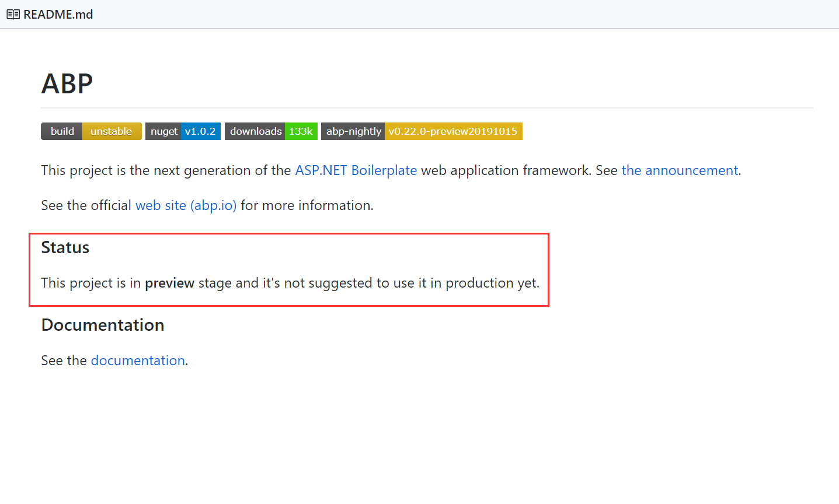The height and width of the screenshot is (504, 839).
Task: Click the ABP page heading
Action: click(x=66, y=83)
